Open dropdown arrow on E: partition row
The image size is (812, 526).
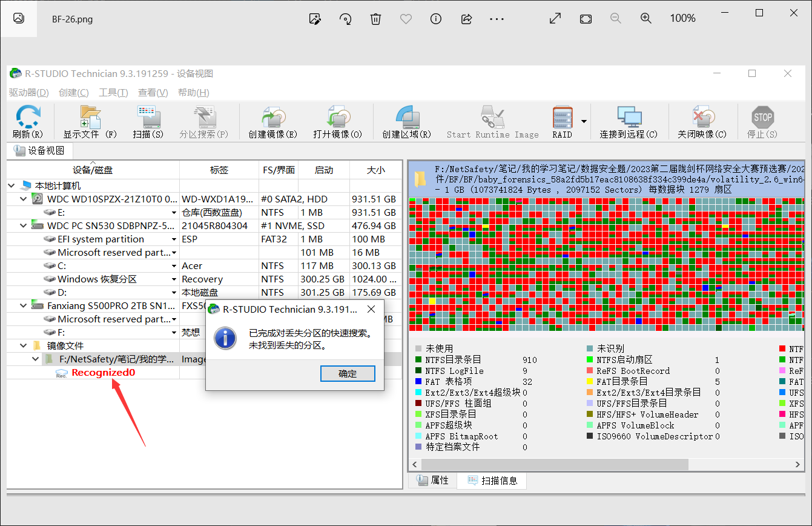(174, 213)
